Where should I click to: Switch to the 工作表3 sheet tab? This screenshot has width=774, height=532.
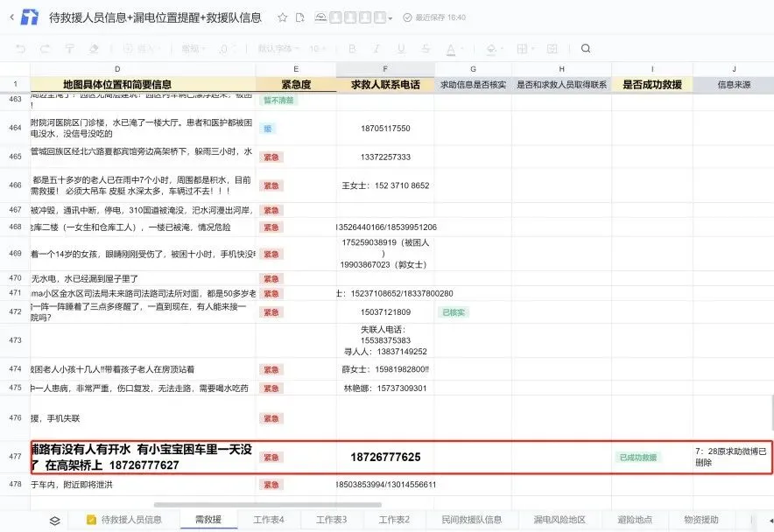click(331, 520)
